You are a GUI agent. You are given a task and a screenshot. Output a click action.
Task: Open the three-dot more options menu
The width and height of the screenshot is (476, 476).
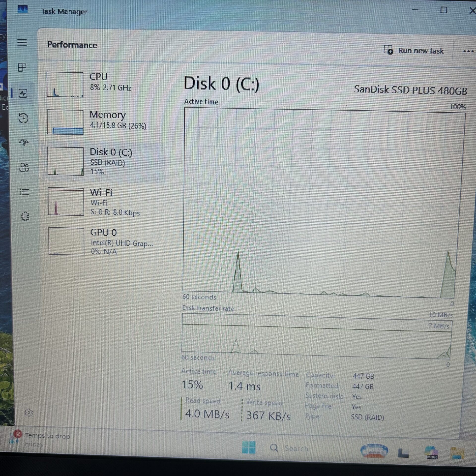(x=468, y=51)
